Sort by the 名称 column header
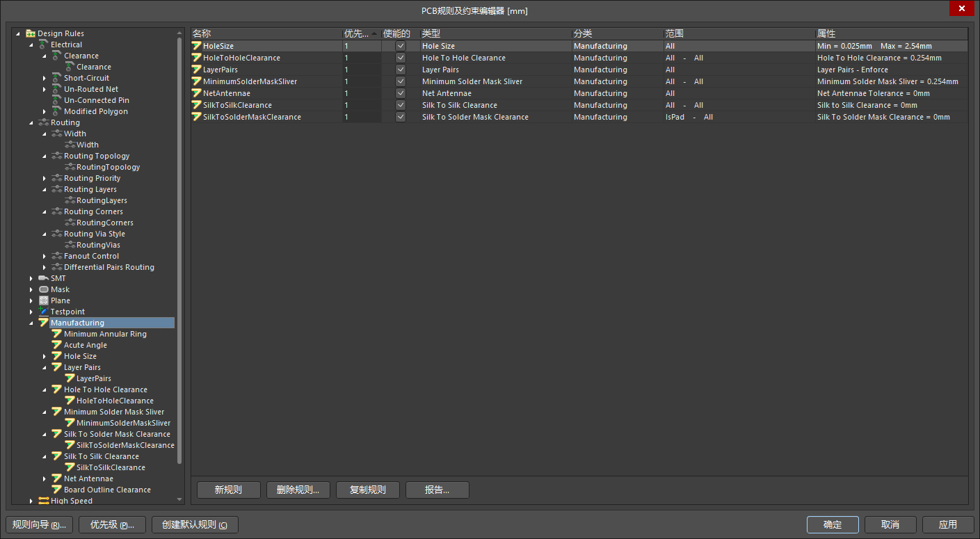980x539 pixels. coord(266,33)
